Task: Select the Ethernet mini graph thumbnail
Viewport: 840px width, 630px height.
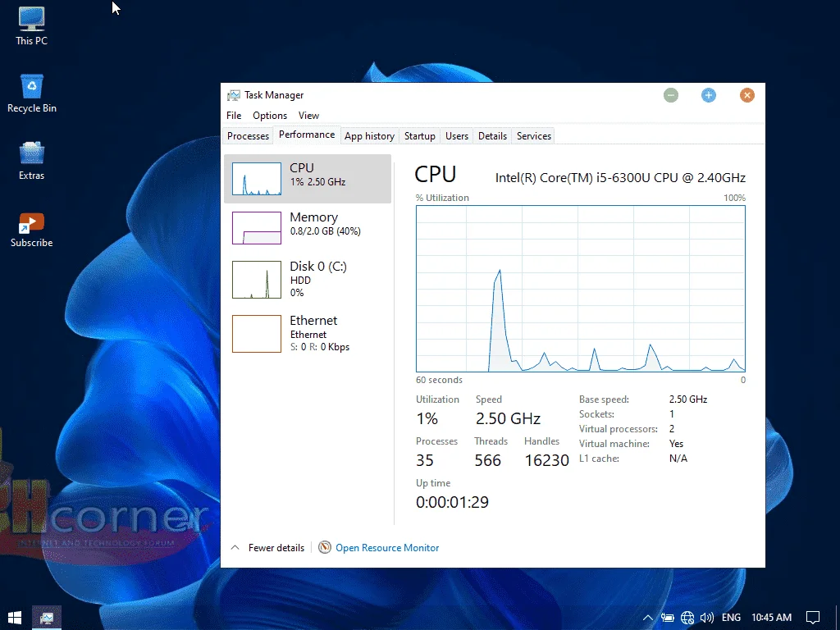Action: pos(257,334)
